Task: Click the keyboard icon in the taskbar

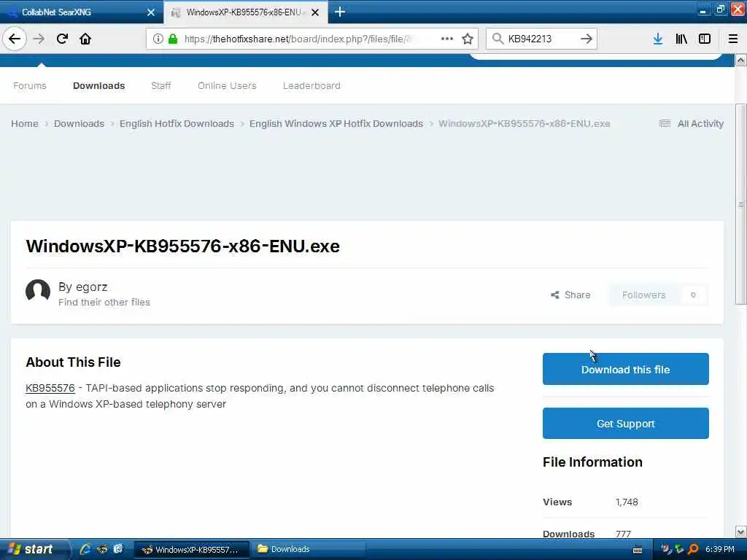Action: (638, 550)
